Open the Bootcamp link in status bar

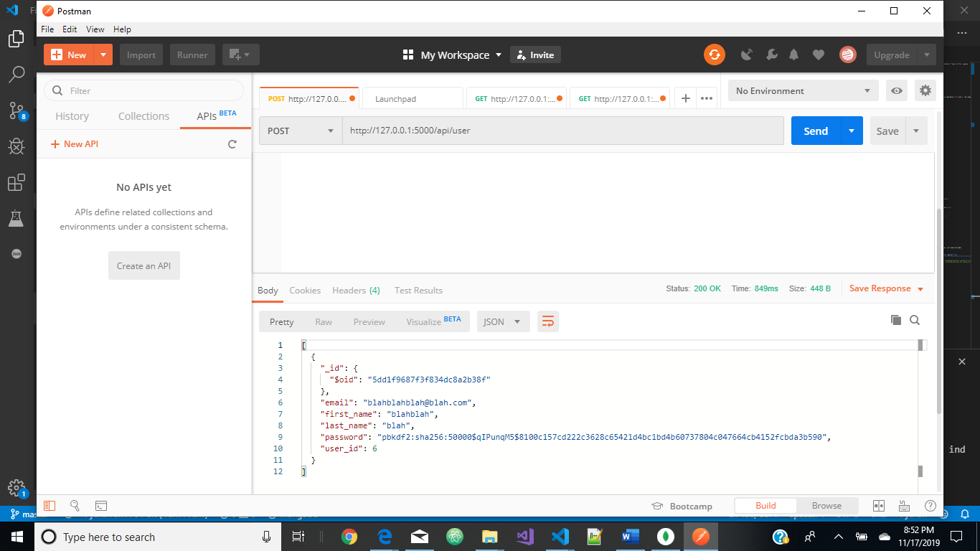point(682,506)
